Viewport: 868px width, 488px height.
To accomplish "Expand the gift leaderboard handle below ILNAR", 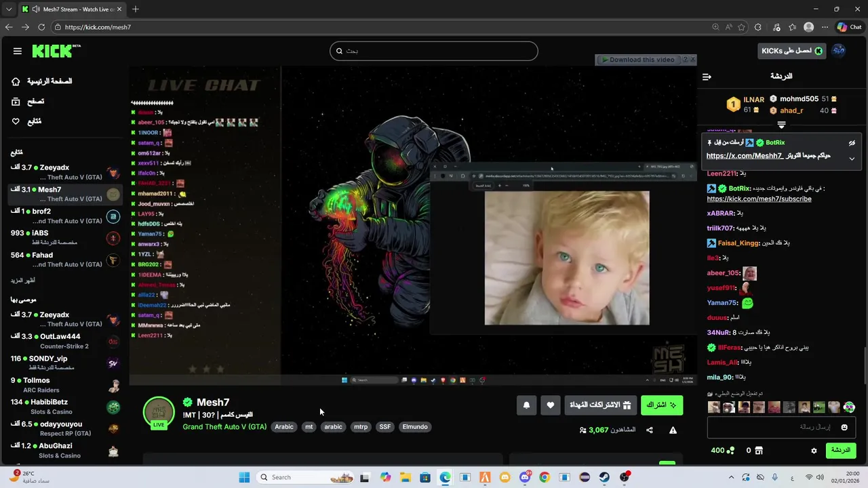I will pos(781,125).
